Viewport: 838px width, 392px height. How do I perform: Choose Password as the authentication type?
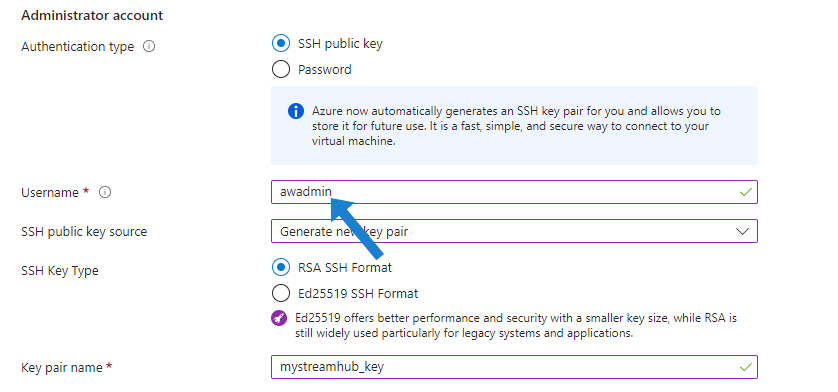point(281,70)
